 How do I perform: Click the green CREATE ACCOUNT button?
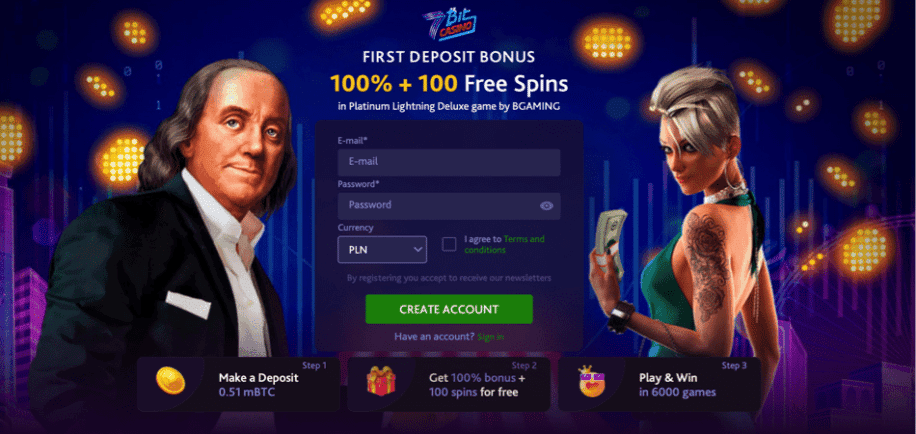click(x=449, y=309)
